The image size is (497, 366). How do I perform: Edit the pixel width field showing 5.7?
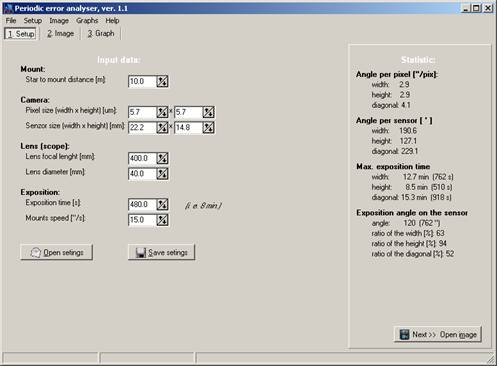point(142,112)
